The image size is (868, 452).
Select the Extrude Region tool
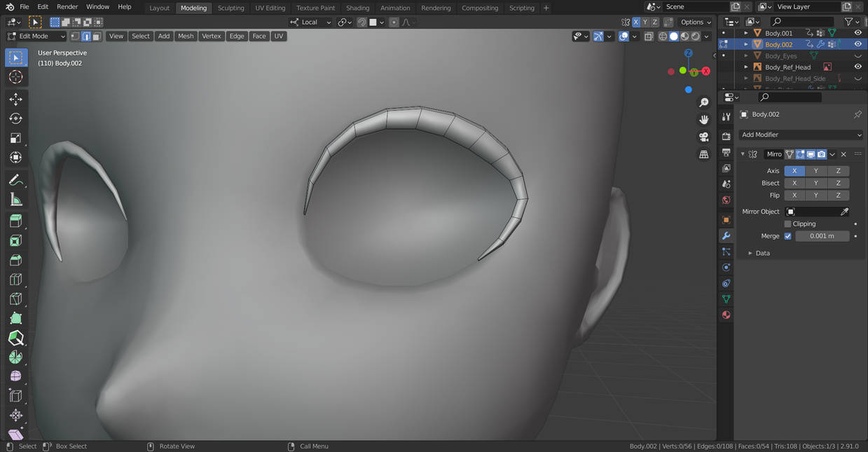(15, 221)
